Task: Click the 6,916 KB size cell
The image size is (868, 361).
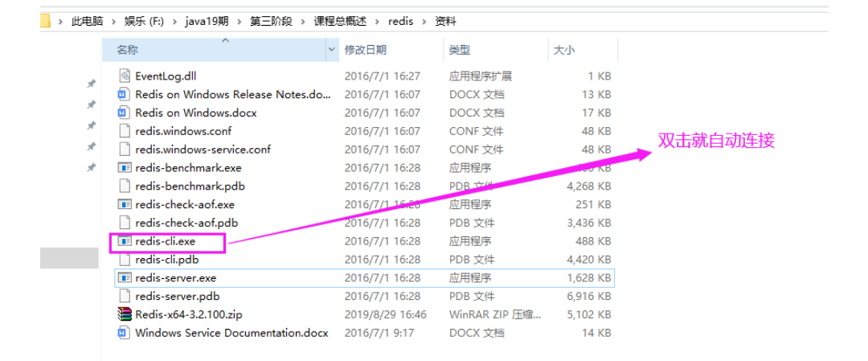Action: point(588,296)
